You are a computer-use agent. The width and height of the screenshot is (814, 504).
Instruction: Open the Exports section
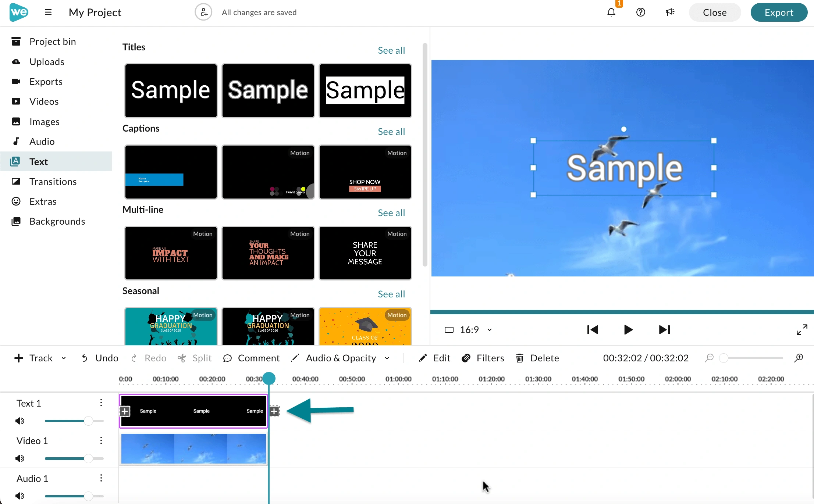pos(56,82)
